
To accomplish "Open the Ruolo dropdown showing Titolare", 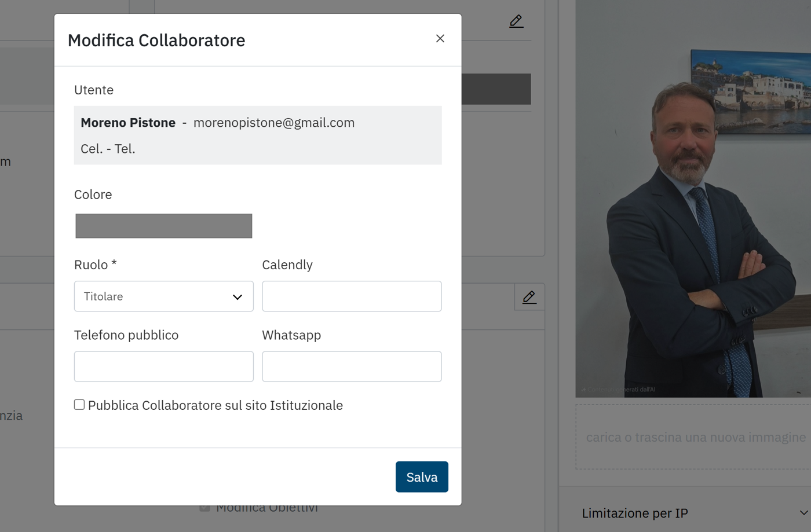I will [163, 296].
